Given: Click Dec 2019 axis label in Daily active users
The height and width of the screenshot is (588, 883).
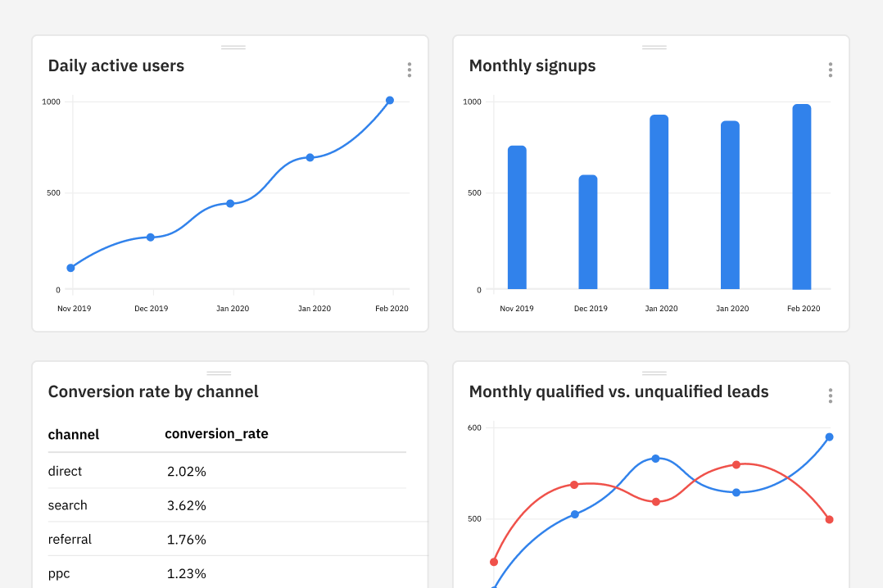Looking at the screenshot, I should coord(151,309).
